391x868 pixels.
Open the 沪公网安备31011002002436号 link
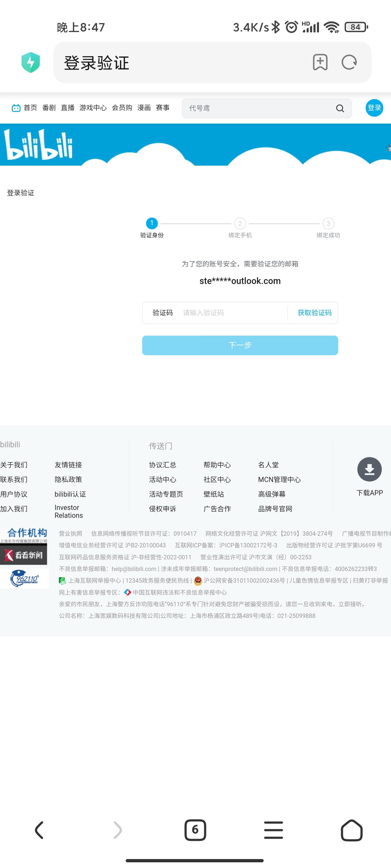coord(244,580)
